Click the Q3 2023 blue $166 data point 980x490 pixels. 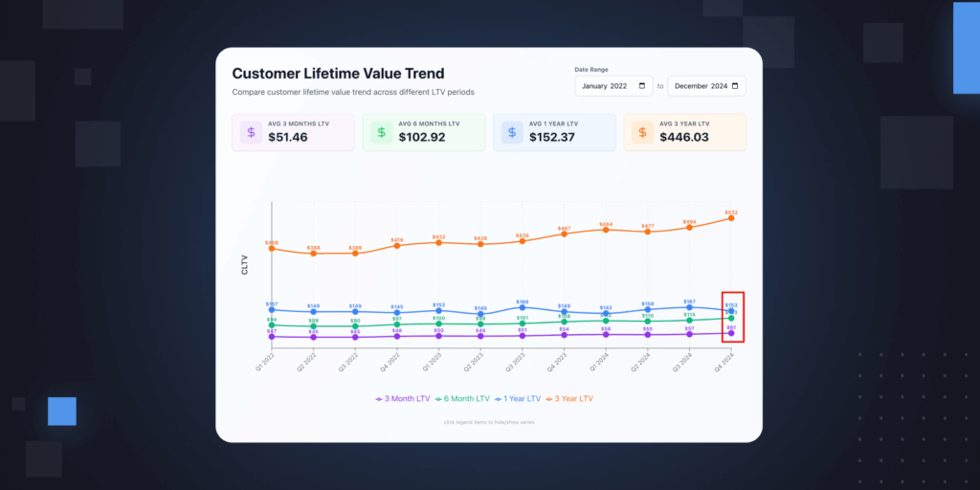pos(523,307)
